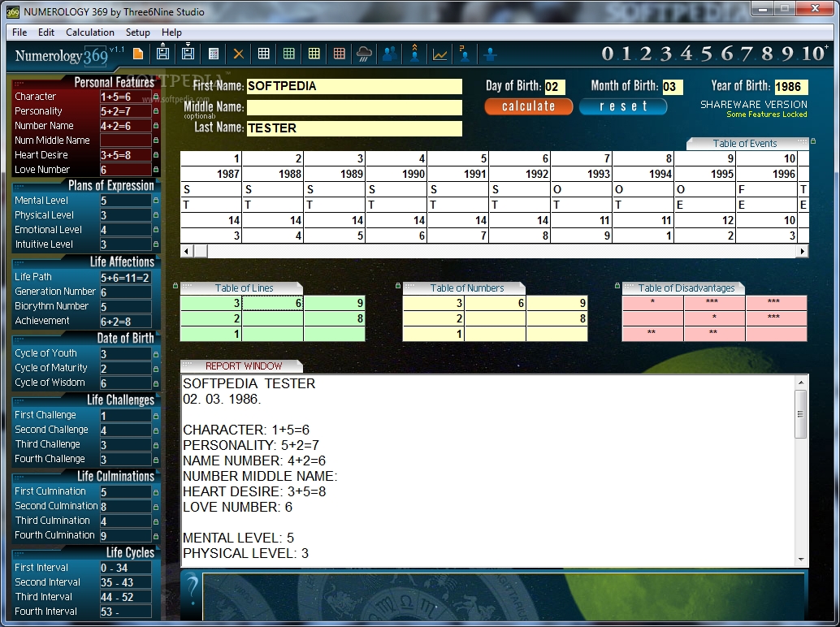Click the lock icon next to Table of Numbers

tap(397, 286)
